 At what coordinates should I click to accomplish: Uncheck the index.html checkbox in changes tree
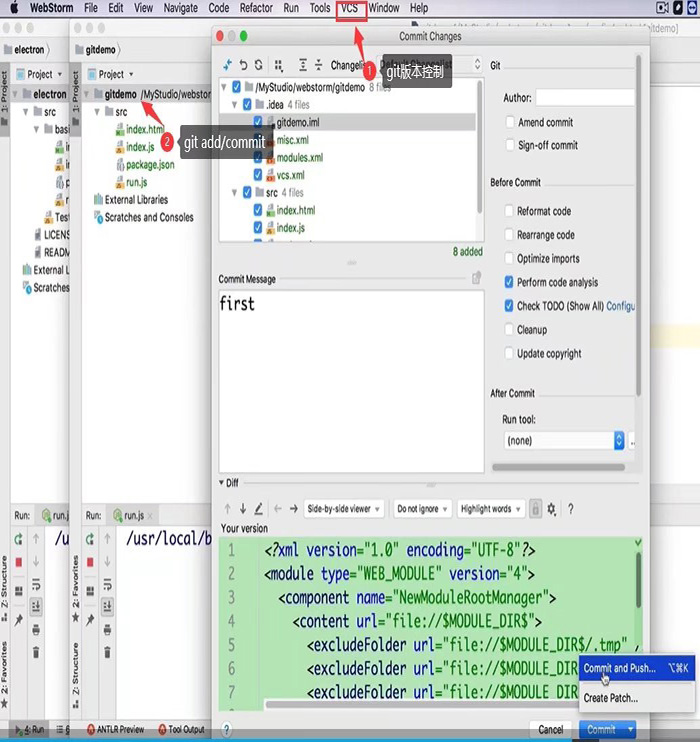(257, 210)
